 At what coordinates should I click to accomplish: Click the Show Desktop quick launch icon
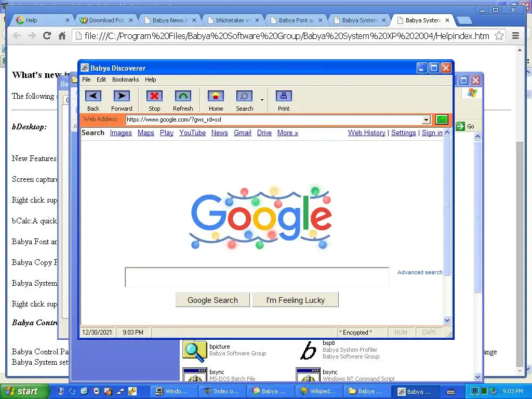(60, 391)
